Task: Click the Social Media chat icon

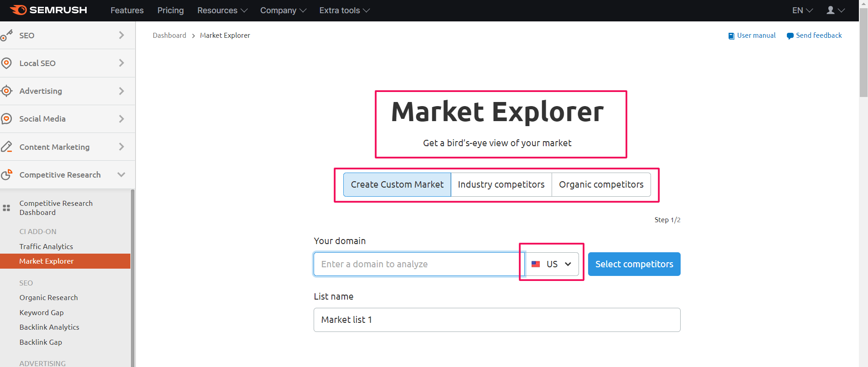Action: [6, 119]
